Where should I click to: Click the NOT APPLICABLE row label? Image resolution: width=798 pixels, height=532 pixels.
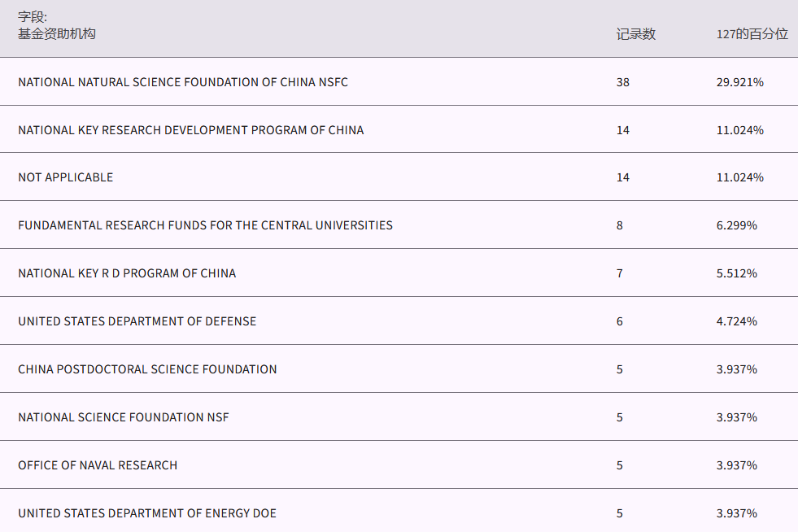point(66,177)
